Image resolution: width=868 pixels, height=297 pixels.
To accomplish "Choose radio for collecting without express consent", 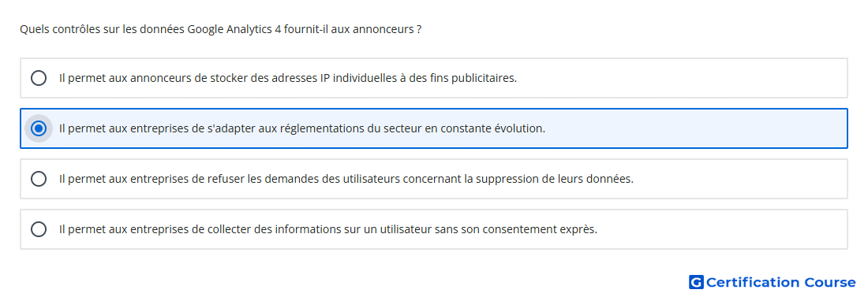I will (x=39, y=229).
